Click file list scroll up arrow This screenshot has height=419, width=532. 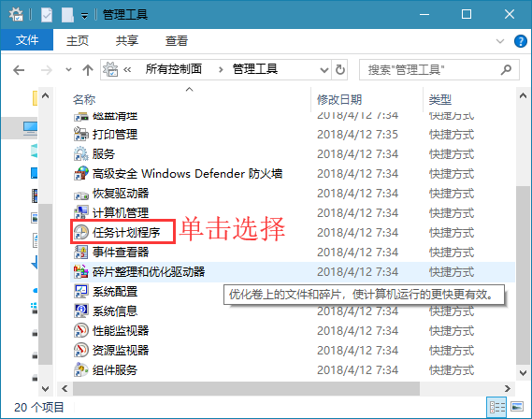(524, 95)
